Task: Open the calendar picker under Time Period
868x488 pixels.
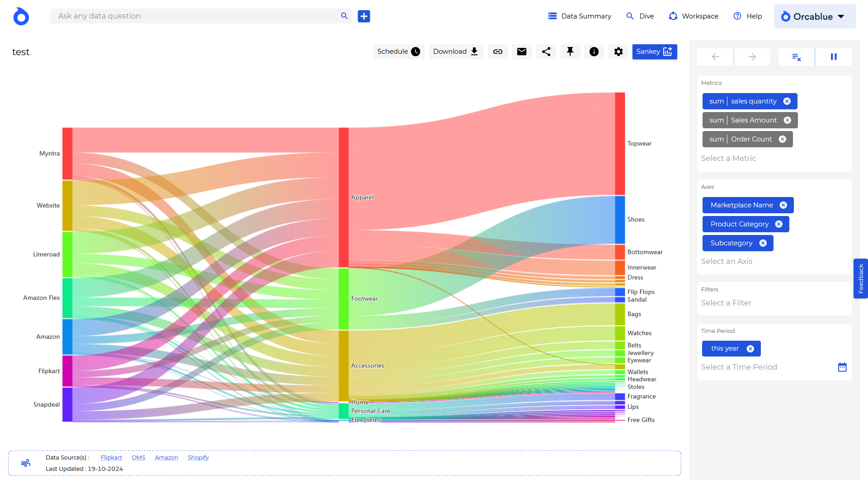Action: [x=842, y=367]
